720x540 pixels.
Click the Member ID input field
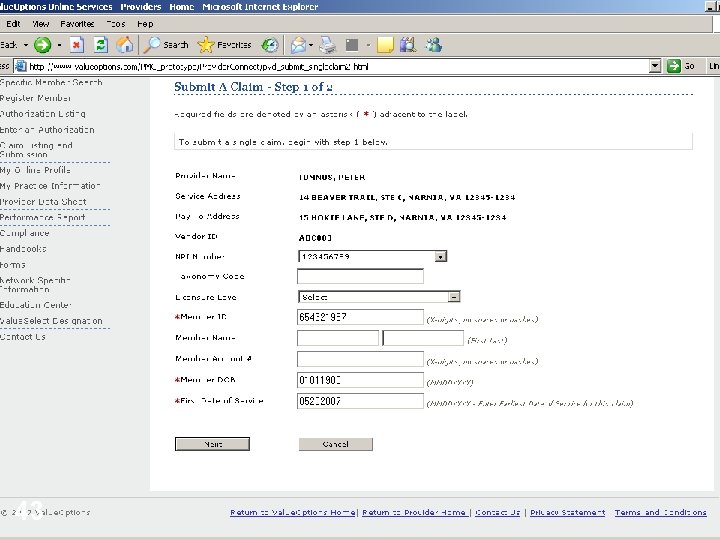(x=360, y=317)
